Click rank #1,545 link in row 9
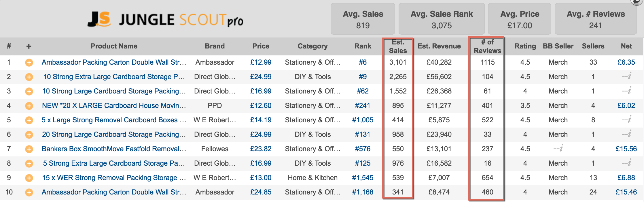644x202 pixels. 363,178
